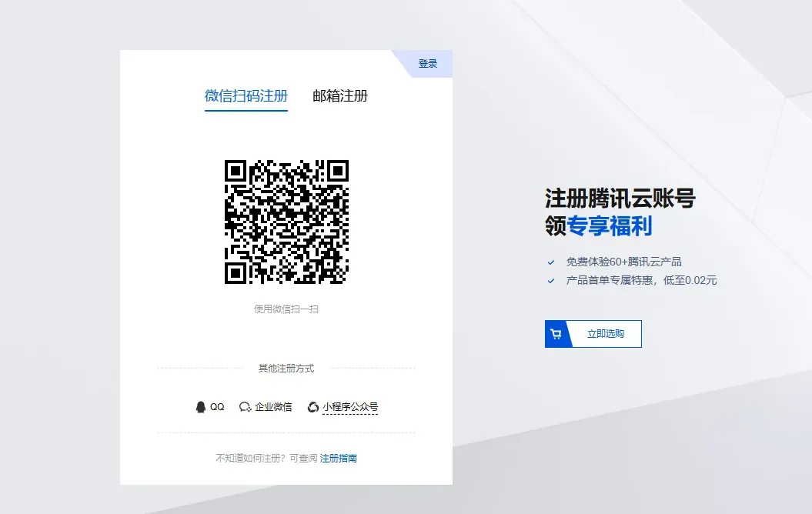Click the blue shopping cart icon

[556, 334]
